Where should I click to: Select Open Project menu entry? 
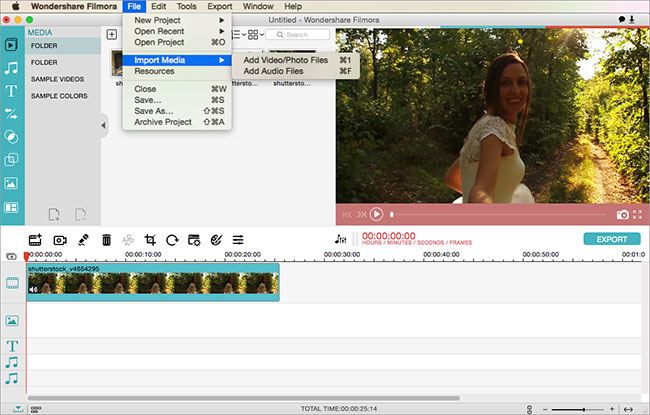pyautogui.click(x=177, y=42)
